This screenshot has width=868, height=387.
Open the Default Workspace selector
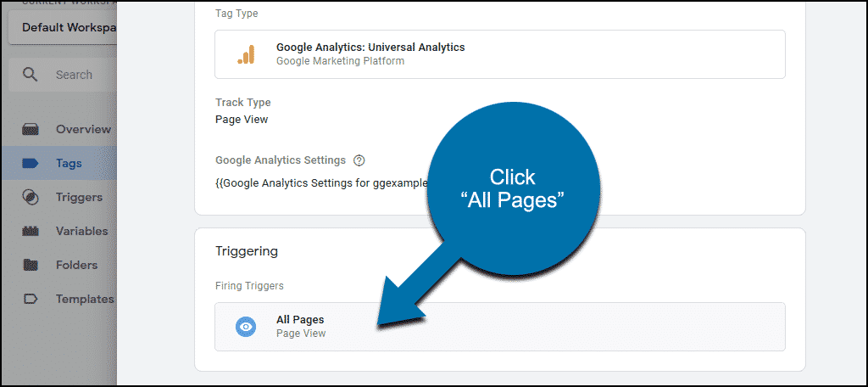click(63, 27)
